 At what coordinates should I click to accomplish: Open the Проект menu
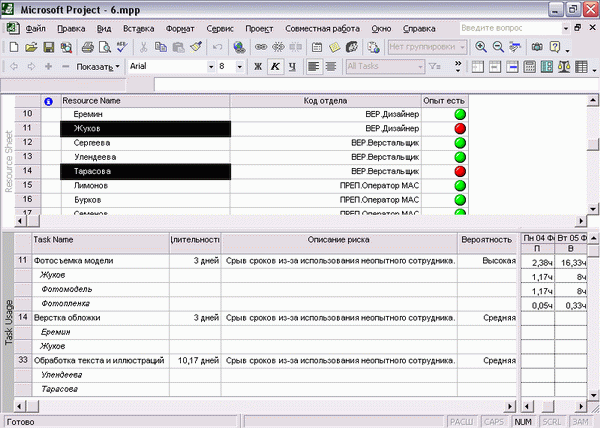click(259, 29)
